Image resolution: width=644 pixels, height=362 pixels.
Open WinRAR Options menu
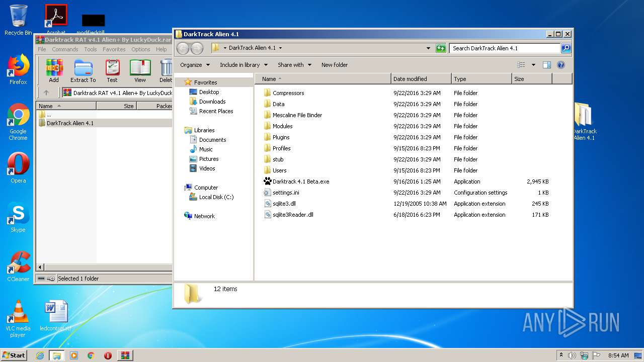[141, 49]
